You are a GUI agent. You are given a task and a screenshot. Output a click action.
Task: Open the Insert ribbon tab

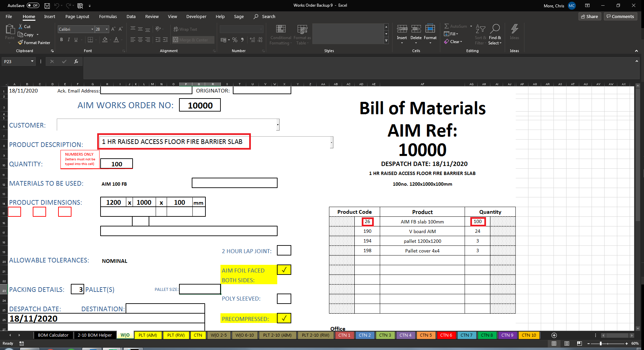click(49, 16)
